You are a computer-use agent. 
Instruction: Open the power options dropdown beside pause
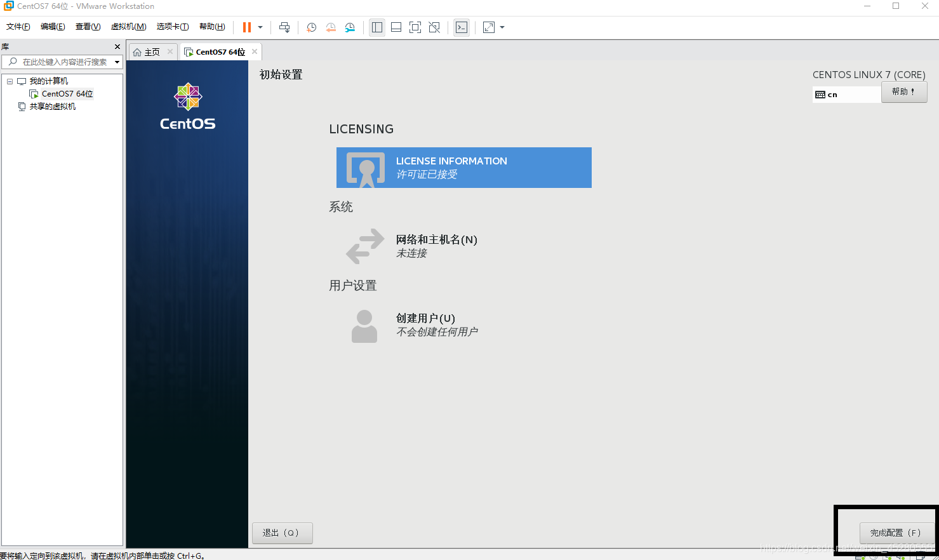[260, 27]
